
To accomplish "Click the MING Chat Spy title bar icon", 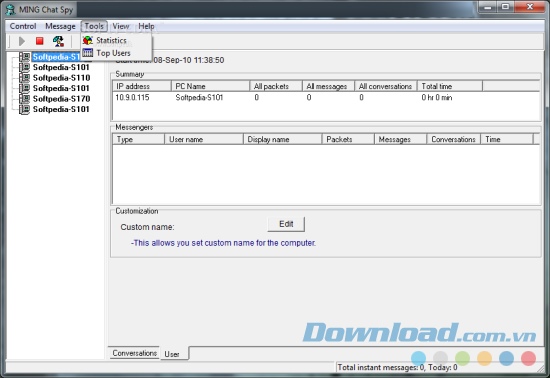I will 11,9.
